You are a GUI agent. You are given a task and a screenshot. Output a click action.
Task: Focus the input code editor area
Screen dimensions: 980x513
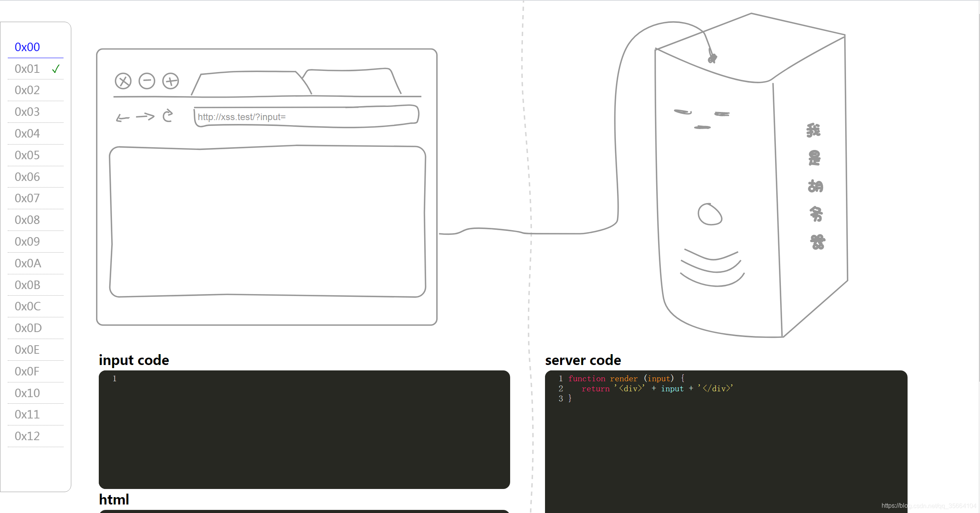pos(304,429)
